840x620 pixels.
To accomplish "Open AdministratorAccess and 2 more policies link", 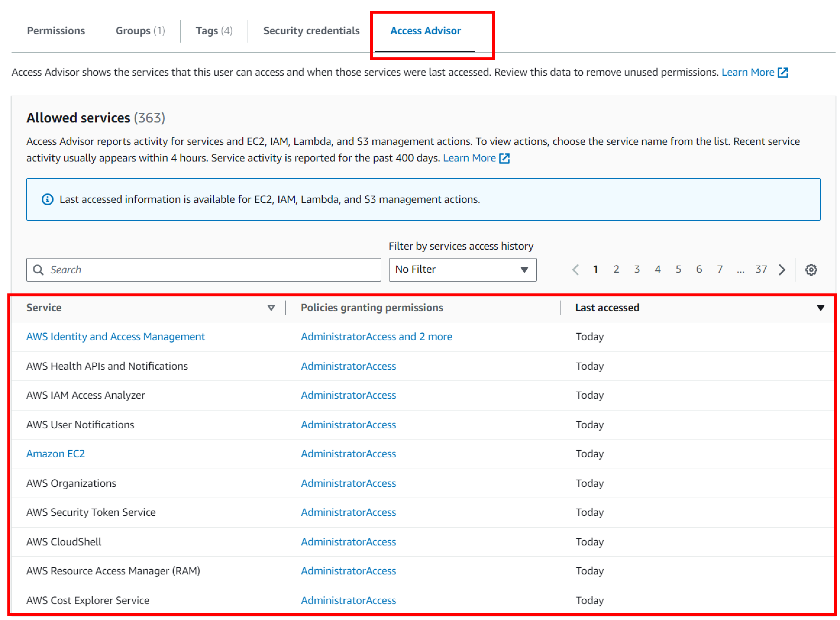I will pyautogui.click(x=376, y=337).
